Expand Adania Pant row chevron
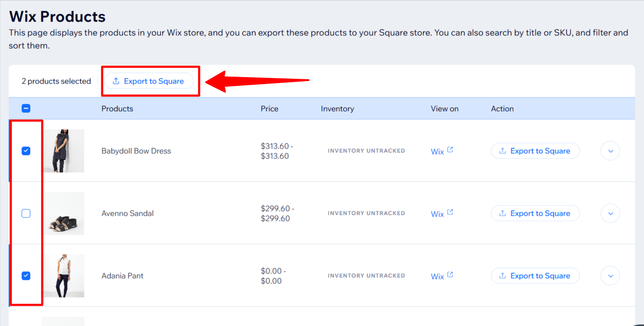 tap(610, 276)
